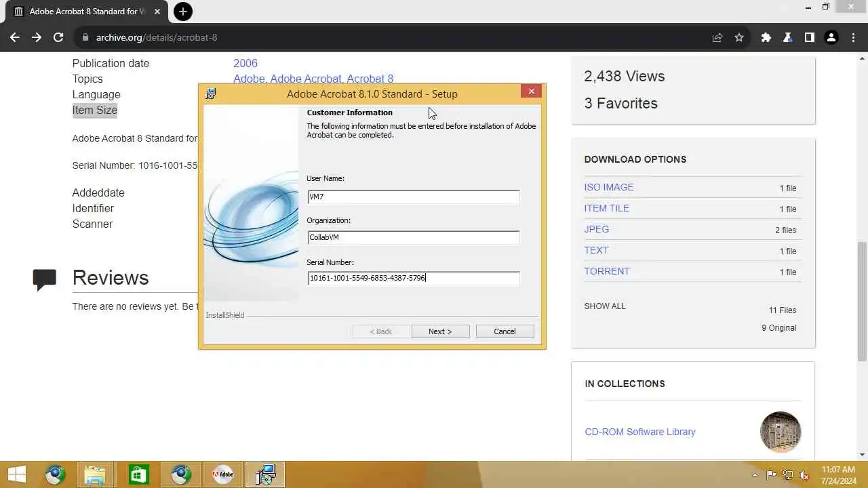Screen dimensions: 868x488
Task: Open the JPEG download option
Action: click(x=597, y=229)
